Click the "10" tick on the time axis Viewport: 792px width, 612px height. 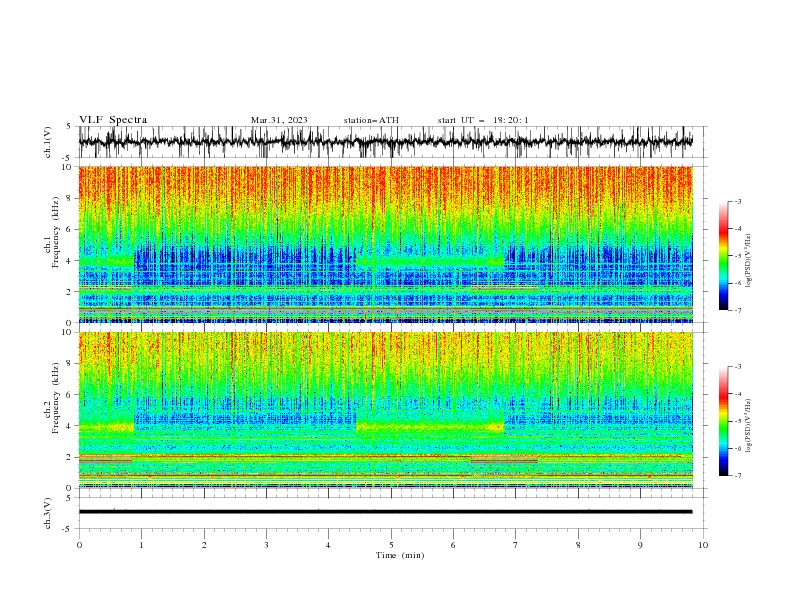click(703, 545)
